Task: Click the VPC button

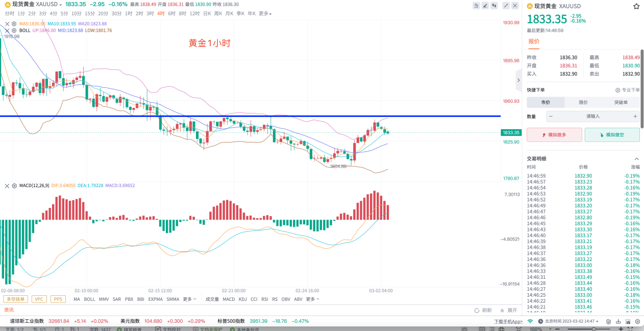Action: (38, 299)
